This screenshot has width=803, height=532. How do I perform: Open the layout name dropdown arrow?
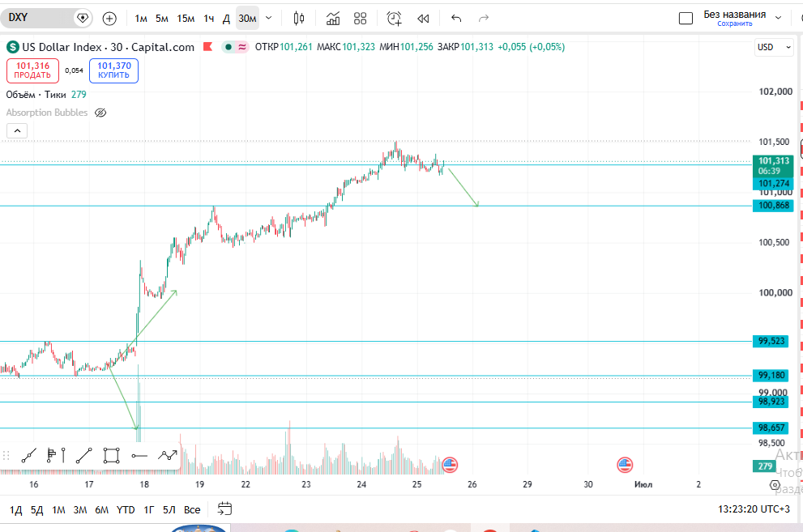[x=779, y=18]
